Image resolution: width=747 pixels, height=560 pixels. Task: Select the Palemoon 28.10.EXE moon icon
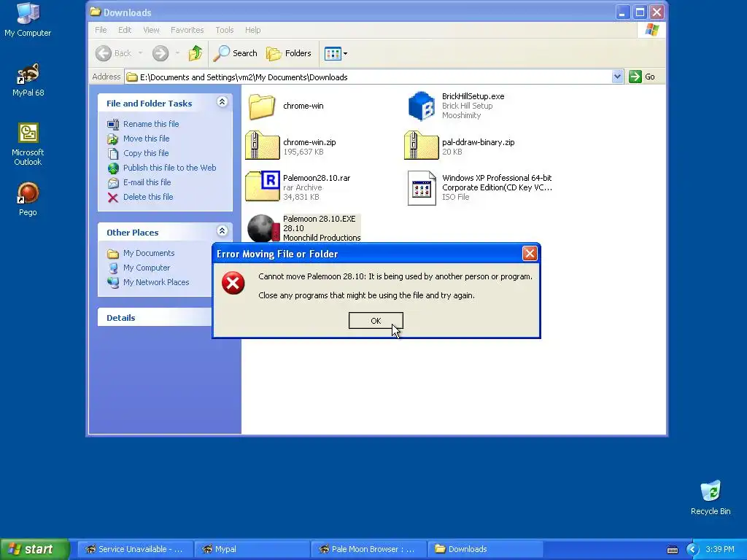point(263,228)
